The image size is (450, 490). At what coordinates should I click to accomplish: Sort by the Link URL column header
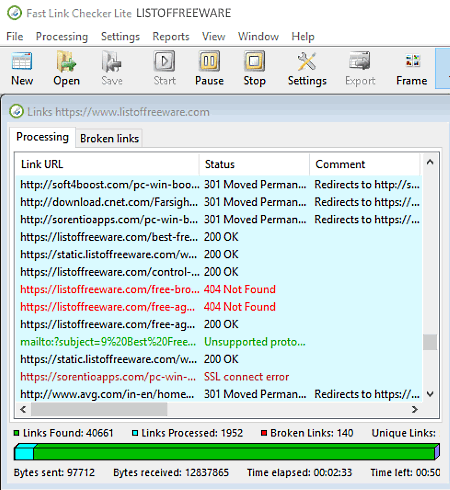tap(107, 164)
